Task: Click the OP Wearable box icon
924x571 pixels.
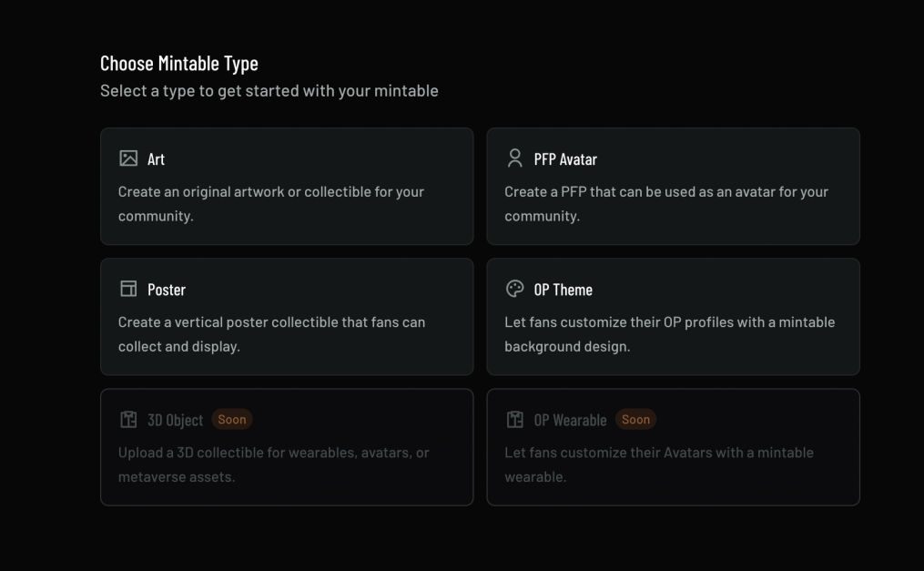Action: [513, 419]
